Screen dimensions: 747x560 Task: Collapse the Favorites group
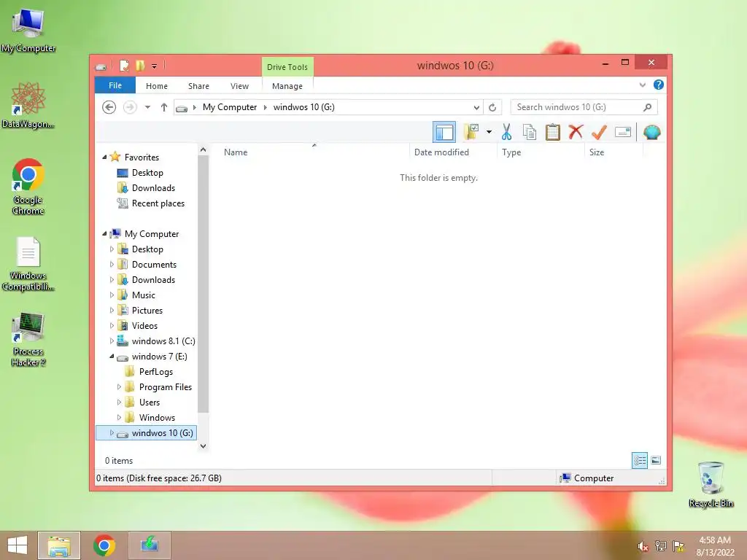104,157
